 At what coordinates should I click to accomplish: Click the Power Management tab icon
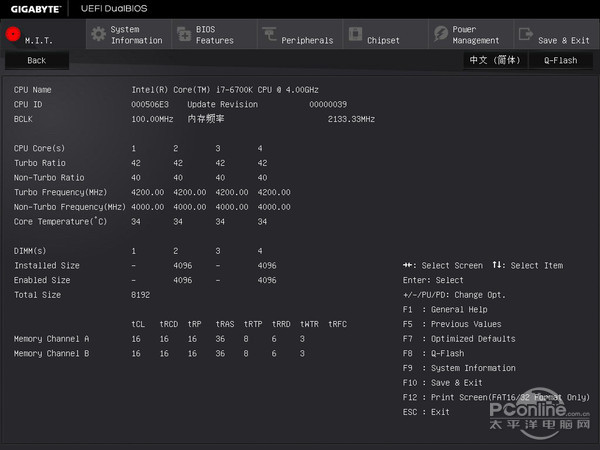click(x=441, y=35)
